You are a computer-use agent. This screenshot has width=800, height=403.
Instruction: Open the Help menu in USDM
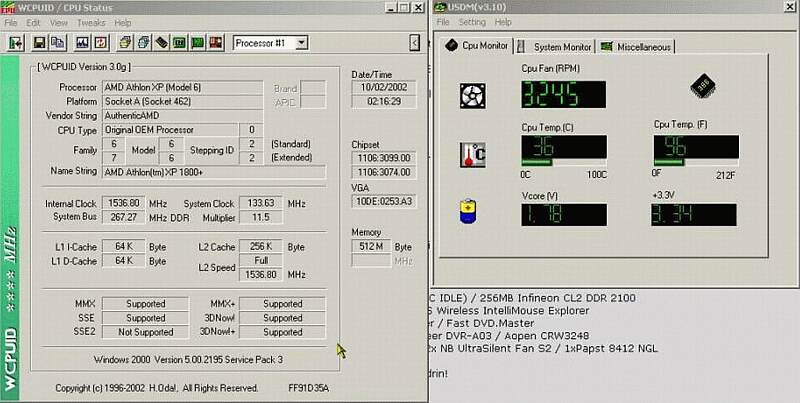point(503,22)
